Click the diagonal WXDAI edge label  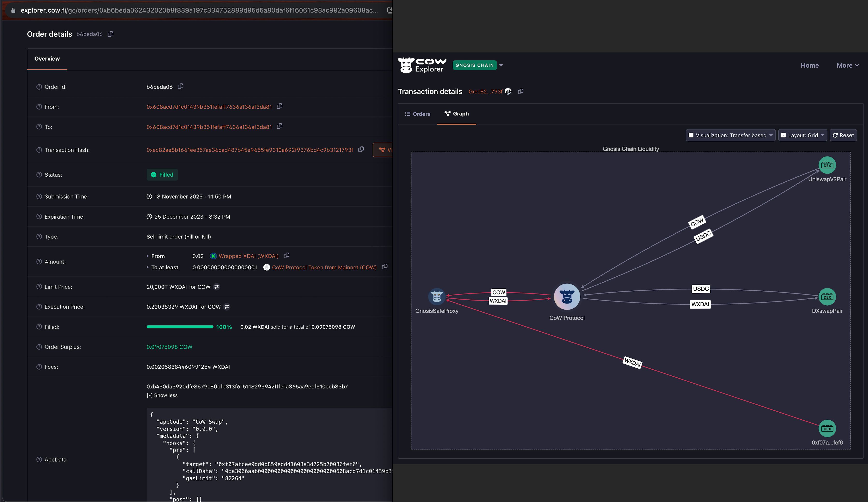coord(633,362)
